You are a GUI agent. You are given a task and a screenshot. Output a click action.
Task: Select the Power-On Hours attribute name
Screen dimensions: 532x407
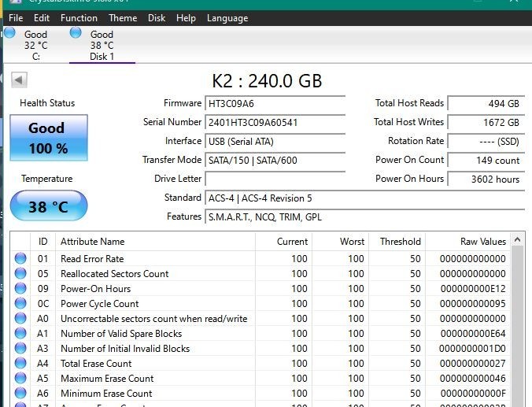click(96, 289)
